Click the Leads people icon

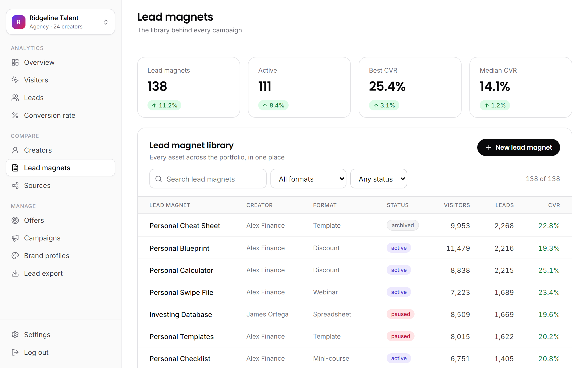15,98
